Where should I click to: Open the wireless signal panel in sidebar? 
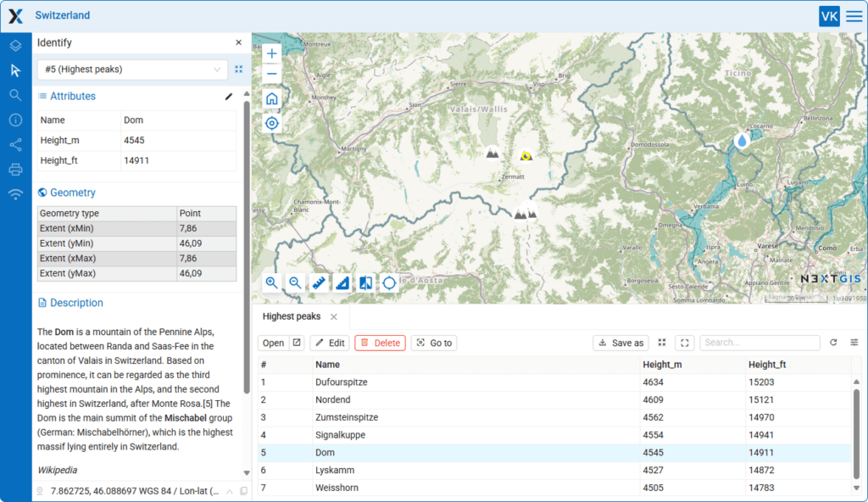(15, 194)
